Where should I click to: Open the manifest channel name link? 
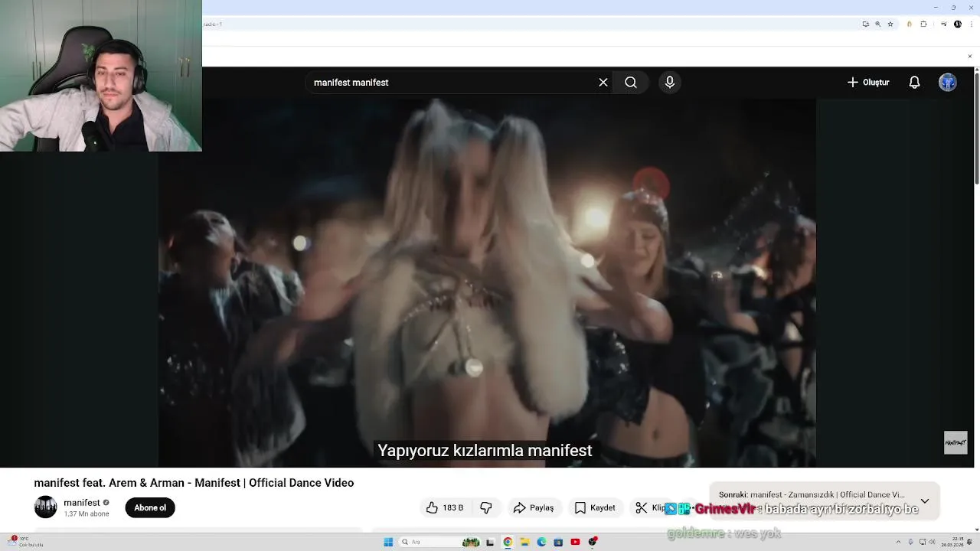[x=82, y=503]
